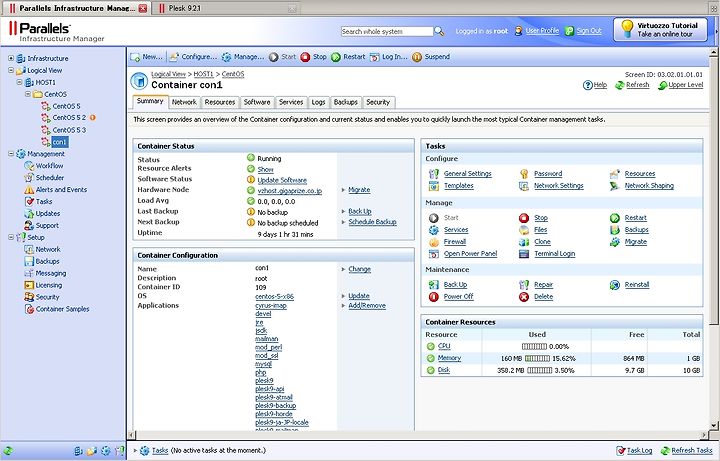Switch to the Backups tab
Screen dimensions: 720x461
coord(346,102)
